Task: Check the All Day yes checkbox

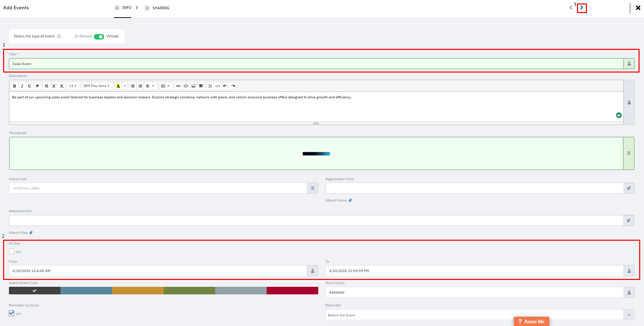Action: 12,251
